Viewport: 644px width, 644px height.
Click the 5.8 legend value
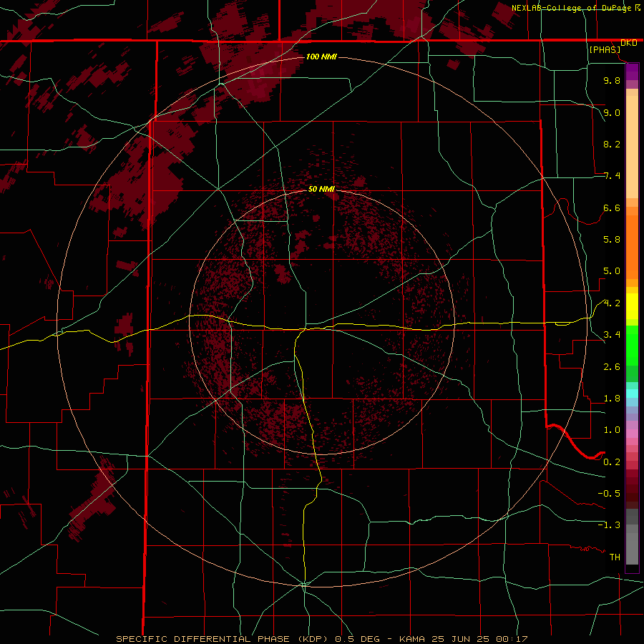tap(612, 240)
